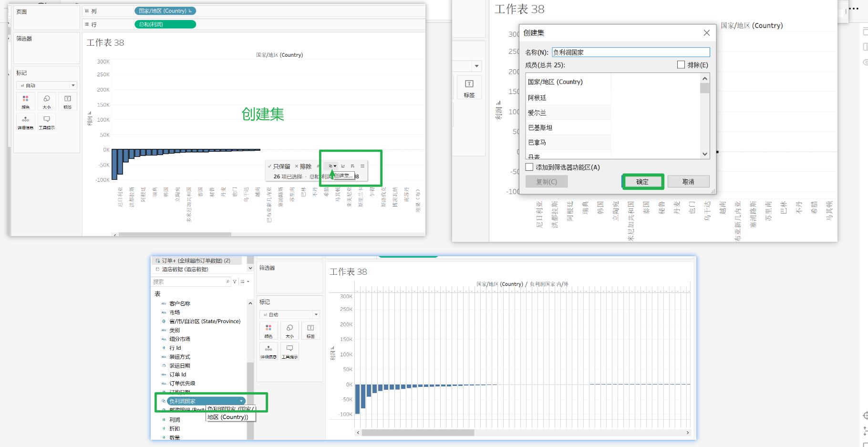Click 大小 marks card in bottom worksheet

point(289,331)
